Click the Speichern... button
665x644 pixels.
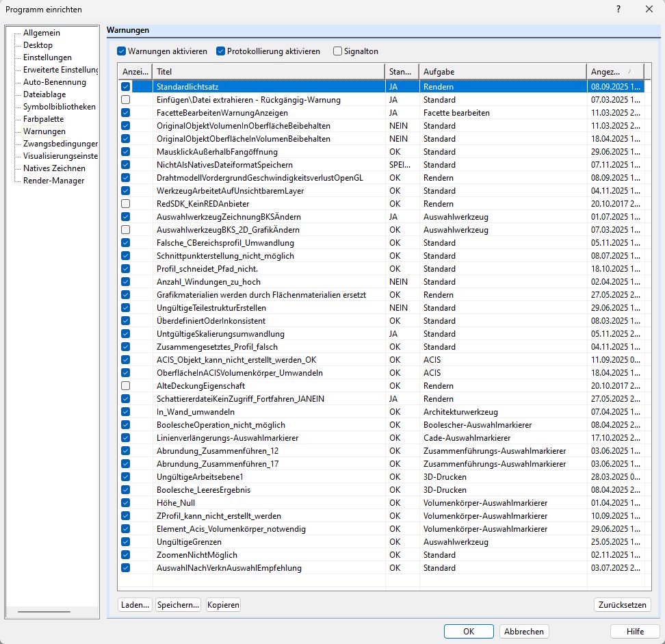pyautogui.click(x=178, y=605)
